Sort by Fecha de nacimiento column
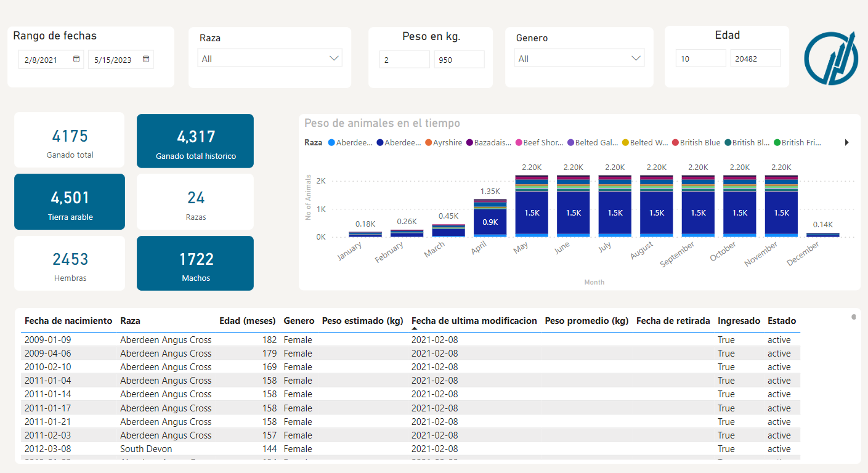 point(68,320)
